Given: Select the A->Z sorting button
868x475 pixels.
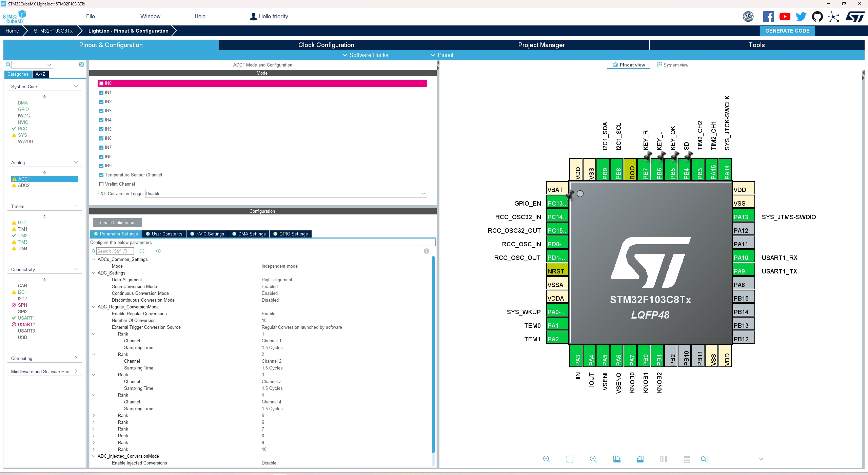Looking at the screenshot, I should click(x=40, y=74).
